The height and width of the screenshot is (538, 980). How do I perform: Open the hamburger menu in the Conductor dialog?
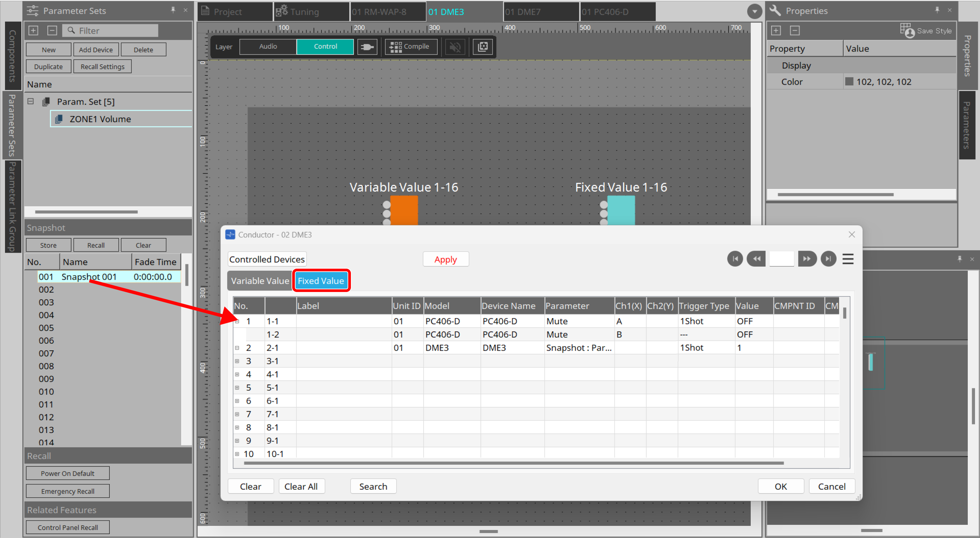coord(848,259)
